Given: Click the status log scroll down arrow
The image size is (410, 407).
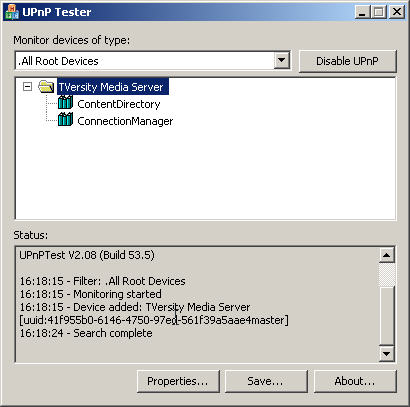Looking at the screenshot, I should tap(387, 353).
